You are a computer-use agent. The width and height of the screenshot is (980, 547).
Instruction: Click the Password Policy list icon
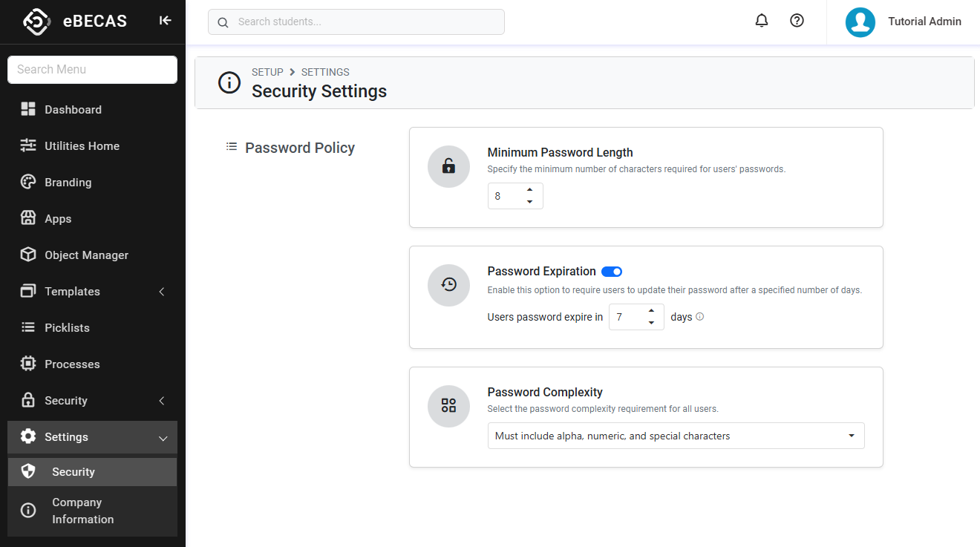coord(232,147)
